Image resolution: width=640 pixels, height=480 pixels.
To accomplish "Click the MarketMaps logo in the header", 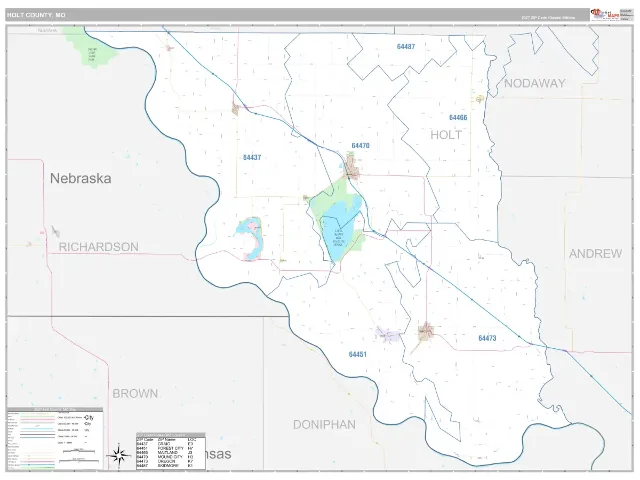I will coord(604,14).
